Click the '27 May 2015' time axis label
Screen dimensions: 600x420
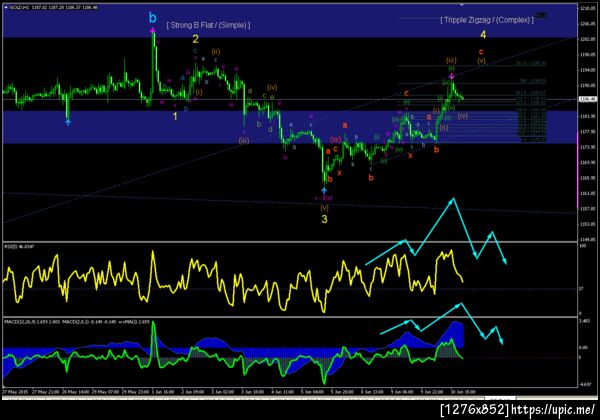[x=15, y=392]
